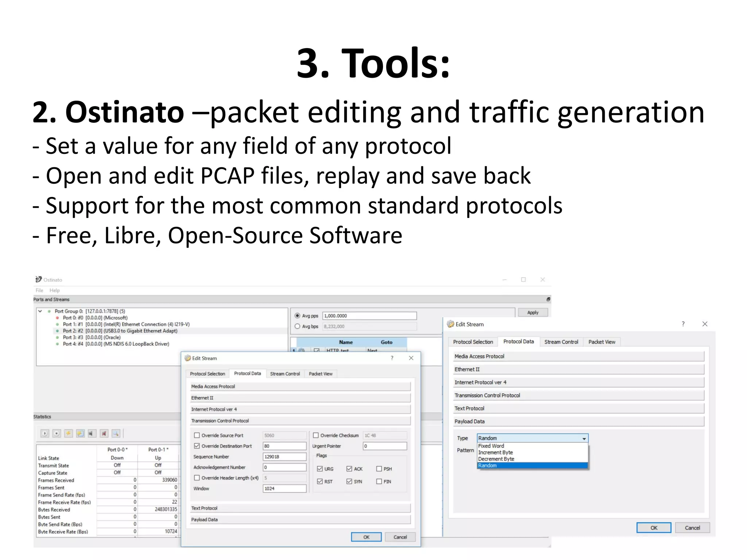The image size is (747, 560).
Task: Enable the PSH flag checkbox
Action: click(379, 469)
